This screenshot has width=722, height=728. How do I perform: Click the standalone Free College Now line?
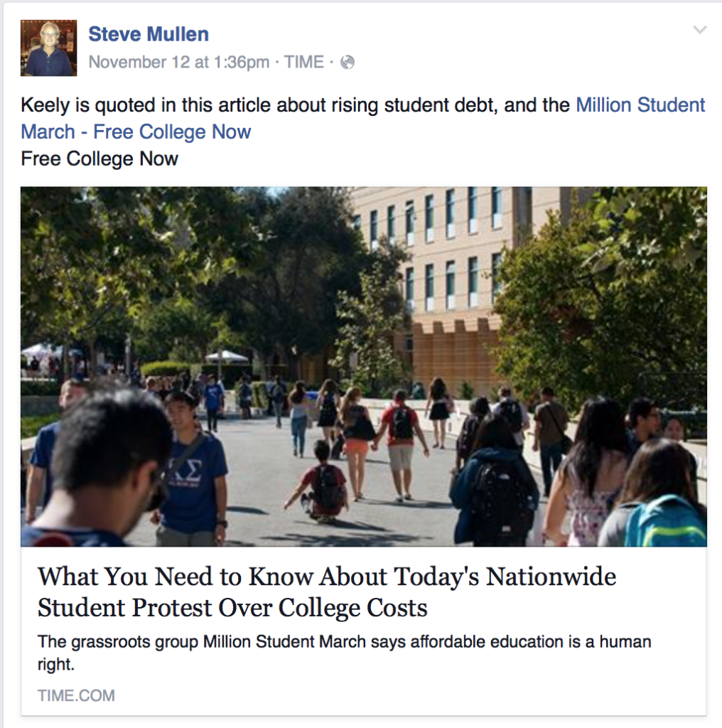(99, 159)
